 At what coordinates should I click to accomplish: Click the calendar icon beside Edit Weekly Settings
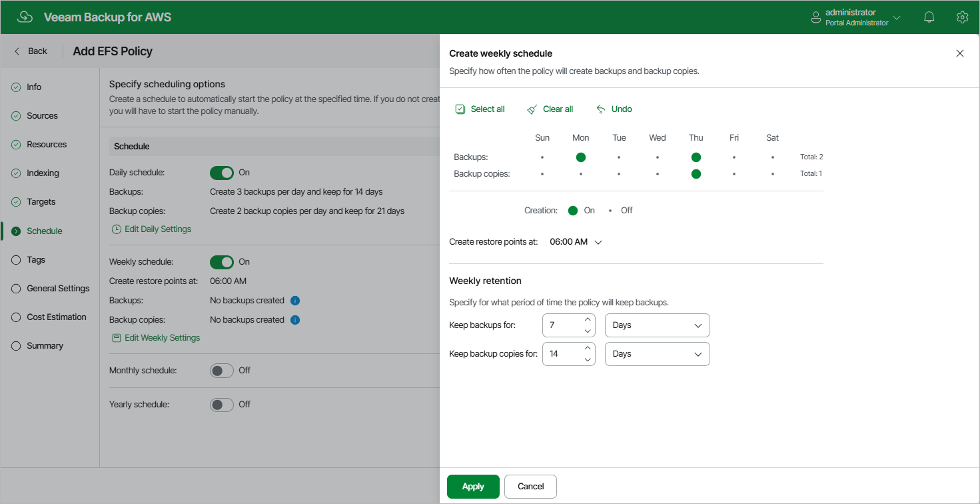coord(117,338)
